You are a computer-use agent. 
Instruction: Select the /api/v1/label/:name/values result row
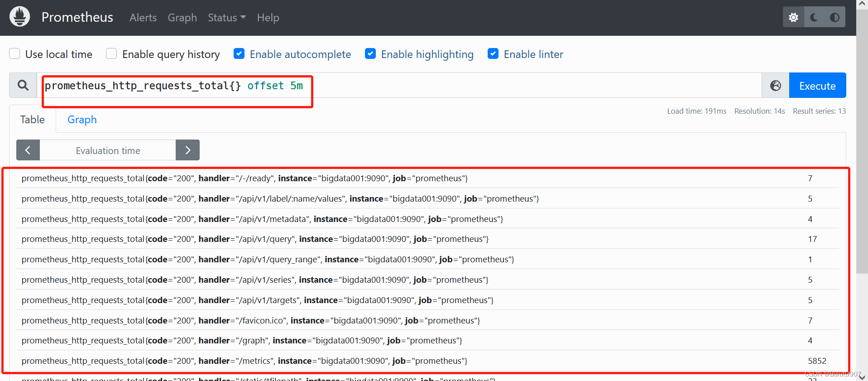pos(428,198)
